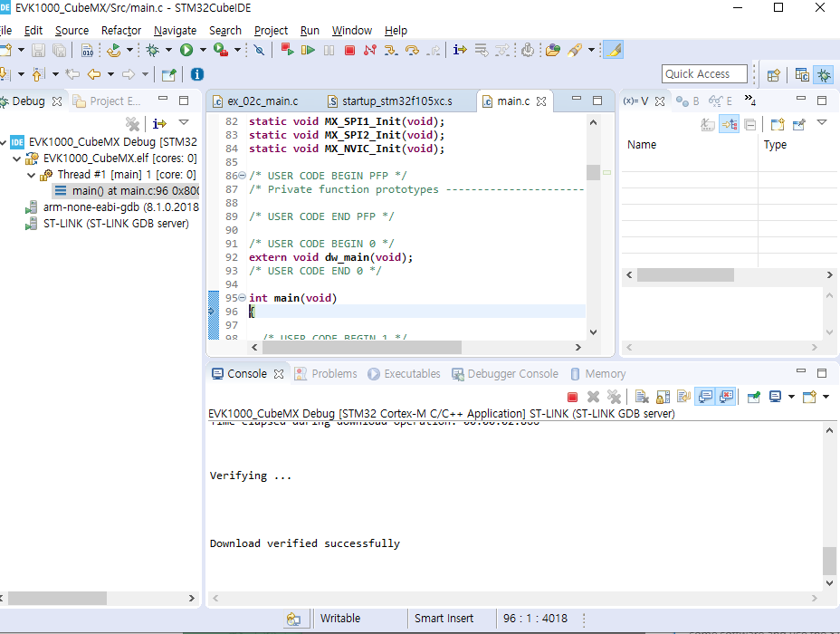Click the Open Perspective icon
The width and height of the screenshot is (840, 634).
tap(773, 75)
